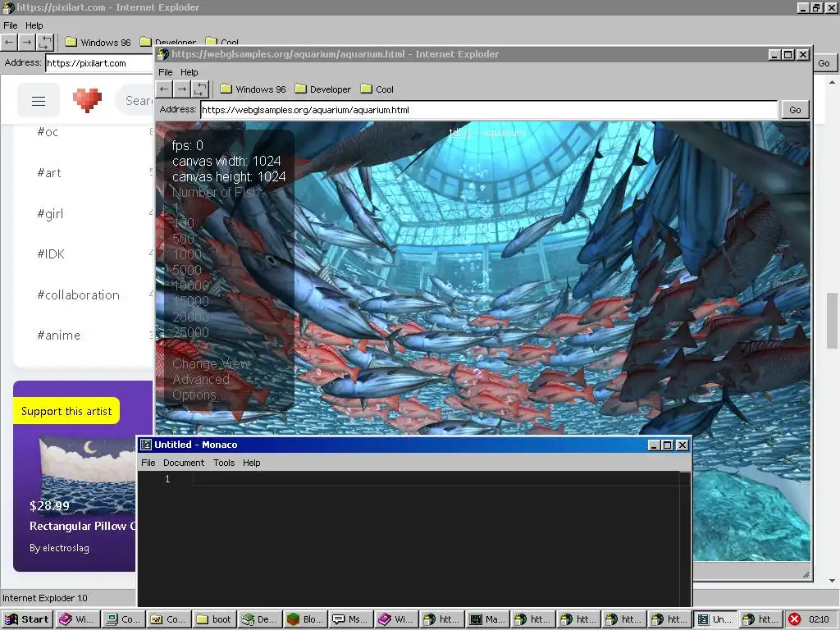The height and width of the screenshot is (630, 840).
Task: Set number of fish to 1
Action: click(x=176, y=208)
